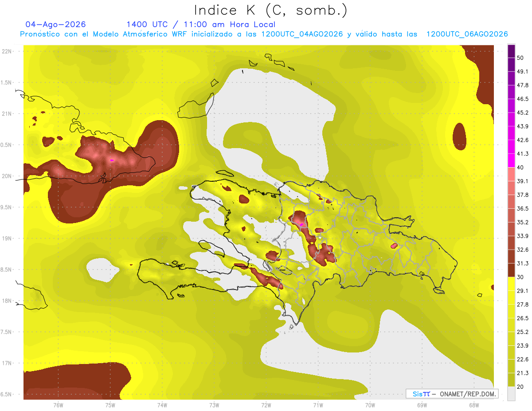Click the '72W' longitude label
Image resolution: width=532 pixels, height=411 pixels.
[266, 405]
